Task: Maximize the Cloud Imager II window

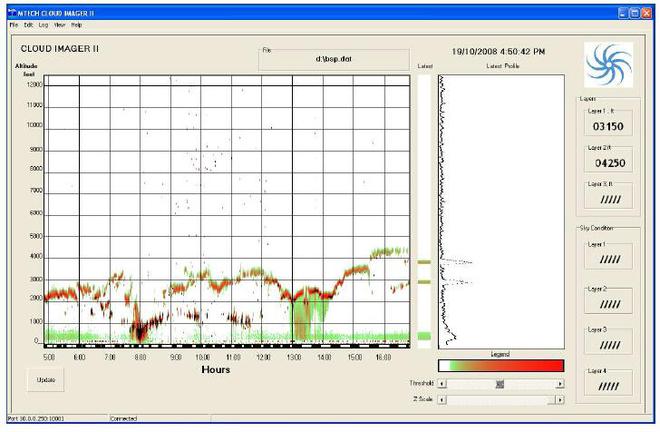Action: [634, 13]
